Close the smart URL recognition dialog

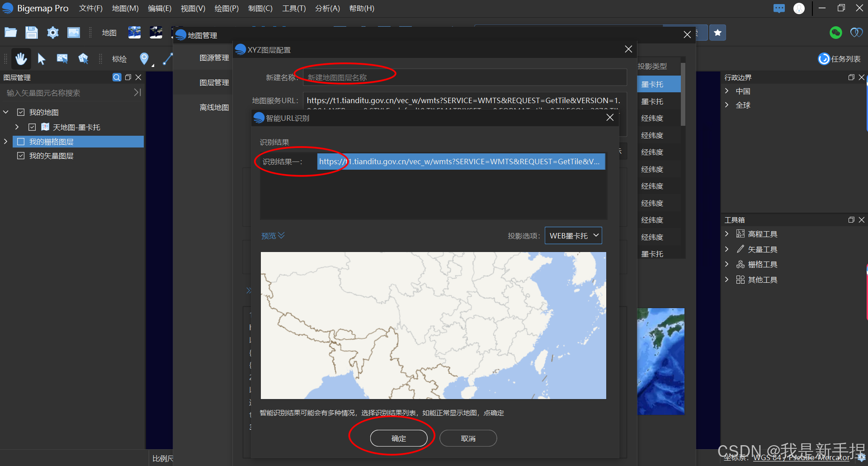coord(610,118)
